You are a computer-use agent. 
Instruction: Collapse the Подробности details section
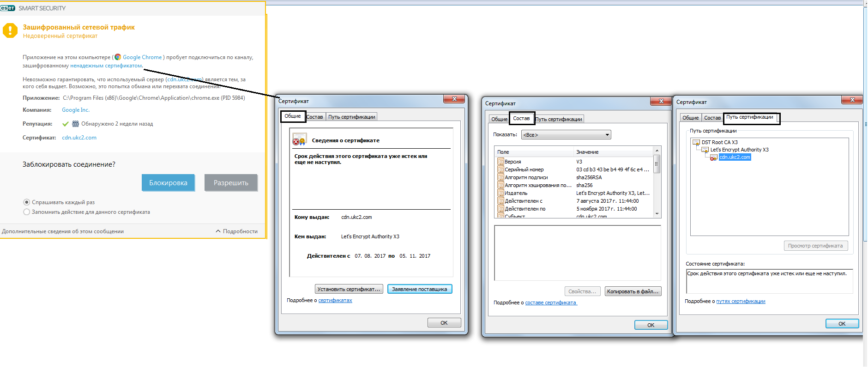(237, 231)
